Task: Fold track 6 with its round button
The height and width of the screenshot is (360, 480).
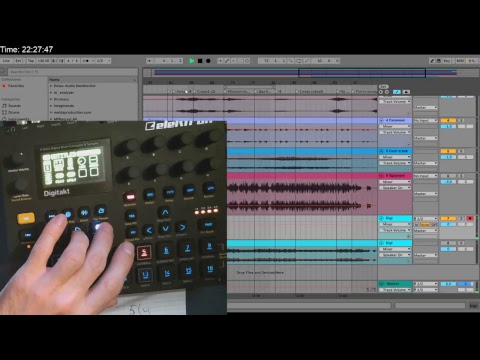Action: point(382,176)
